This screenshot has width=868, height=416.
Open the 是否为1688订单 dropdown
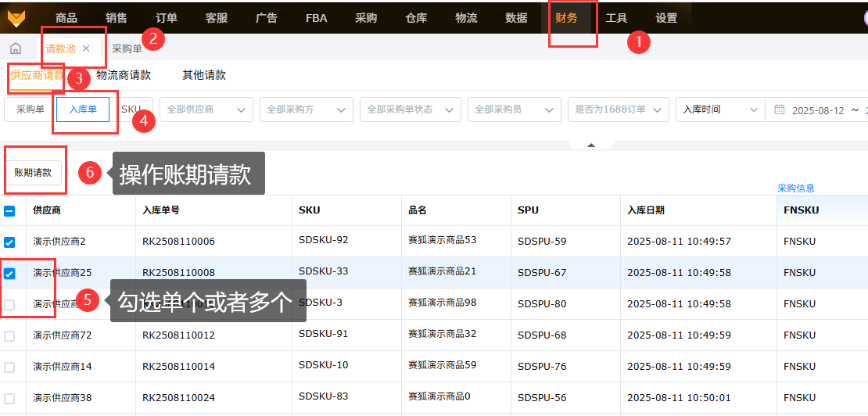coord(618,109)
